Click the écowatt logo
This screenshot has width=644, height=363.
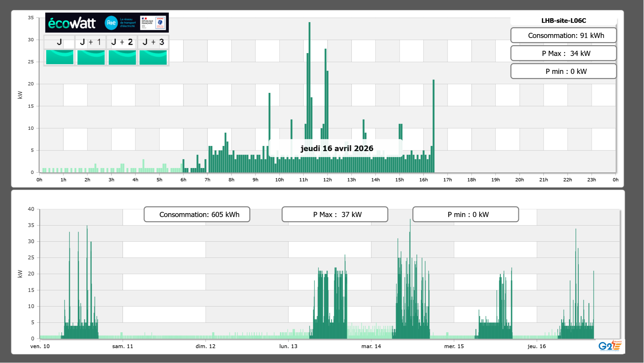[72, 23]
